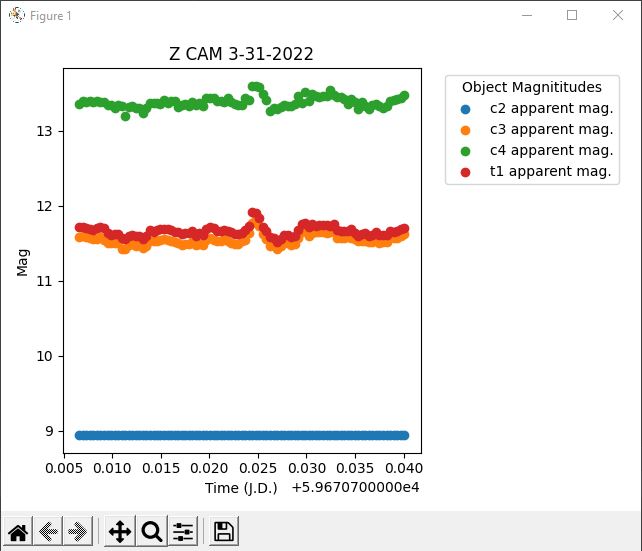
Task: Click the 'Object Magnititudes' legend title
Action: click(x=532, y=87)
